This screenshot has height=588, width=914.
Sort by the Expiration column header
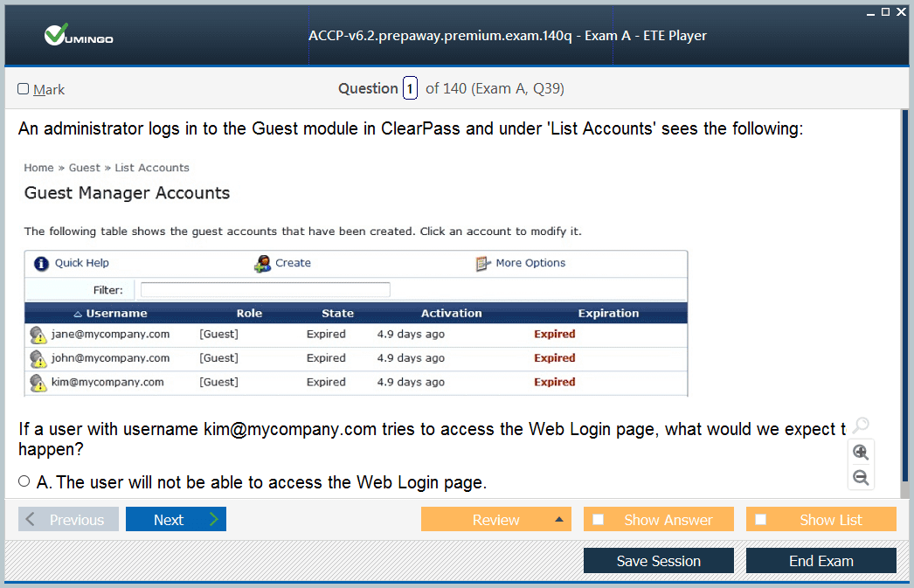tap(608, 314)
